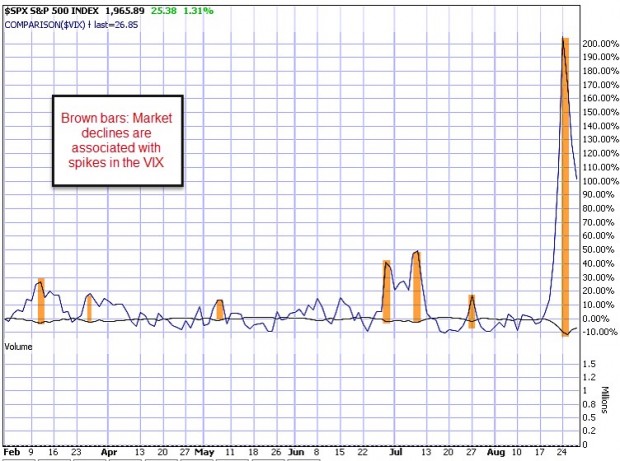
Task: Click the tallest orange bar at VIX peak
Action: point(565,187)
